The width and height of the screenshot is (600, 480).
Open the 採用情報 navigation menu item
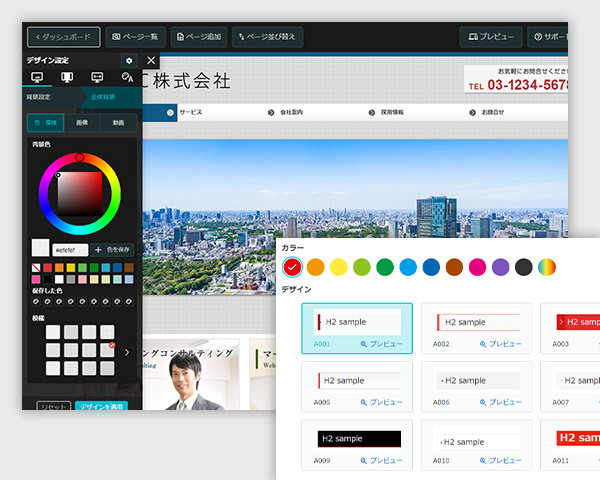pyautogui.click(x=392, y=113)
